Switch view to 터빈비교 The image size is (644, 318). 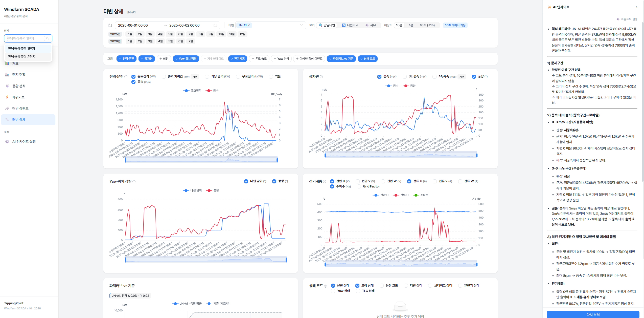pos(350,25)
